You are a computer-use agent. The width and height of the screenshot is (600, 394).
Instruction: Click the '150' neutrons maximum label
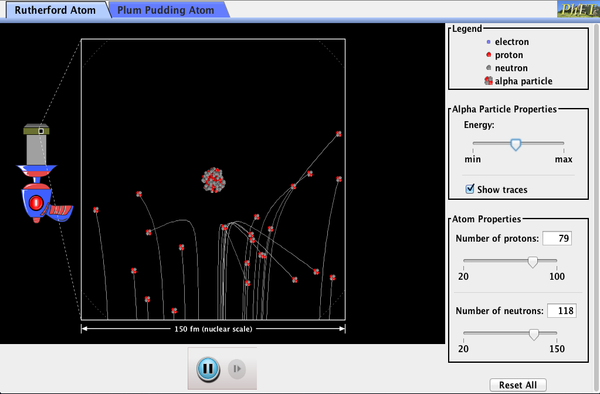point(557,348)
